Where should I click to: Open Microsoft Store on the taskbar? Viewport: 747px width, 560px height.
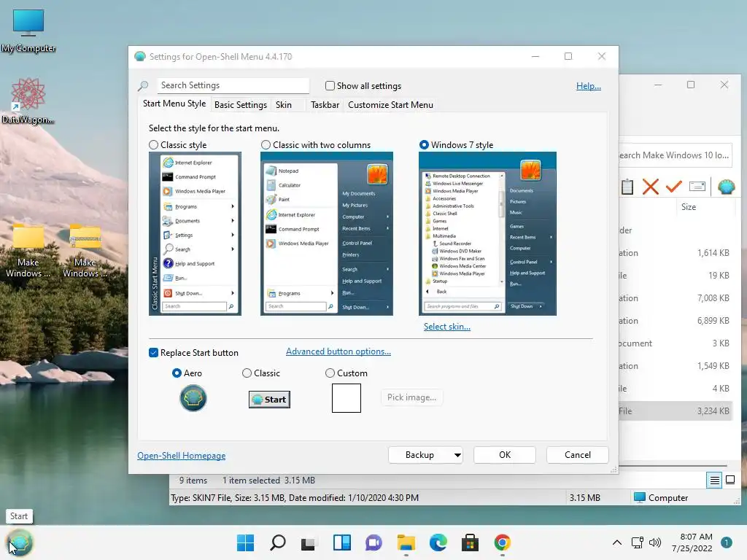tap(471, 542)
